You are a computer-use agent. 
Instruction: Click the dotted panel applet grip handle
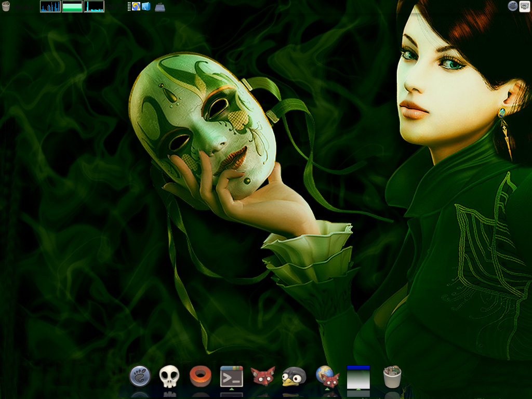129,6
